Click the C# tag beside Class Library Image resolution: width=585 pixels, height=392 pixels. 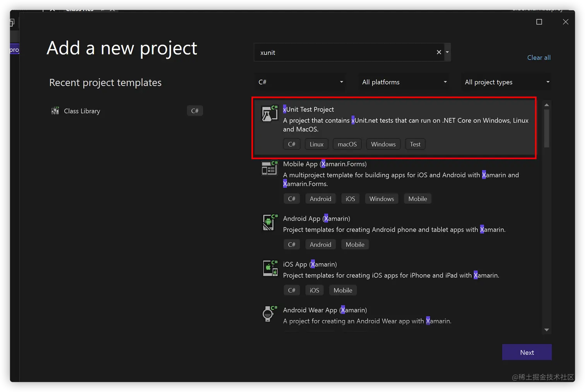tap(195, 111)
